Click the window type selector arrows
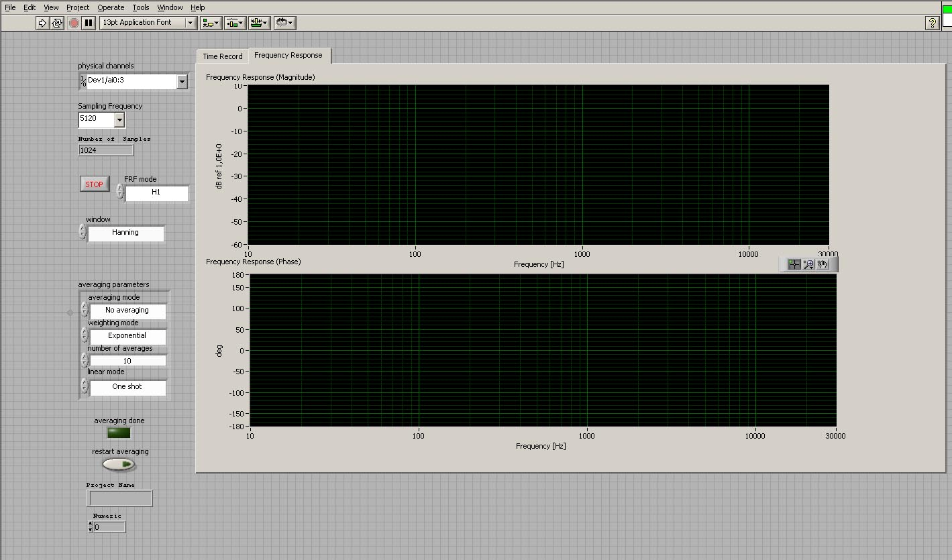 pos(83,232)
